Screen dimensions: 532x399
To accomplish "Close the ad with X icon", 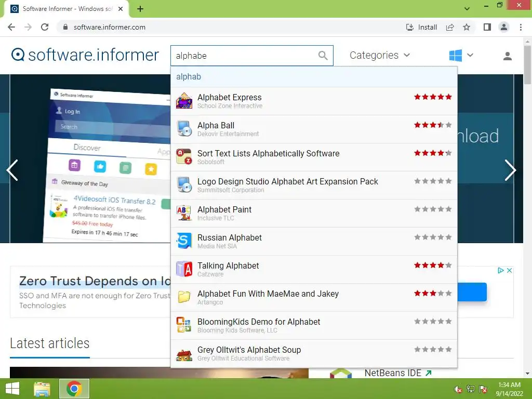I will click(x=509, y=270).
